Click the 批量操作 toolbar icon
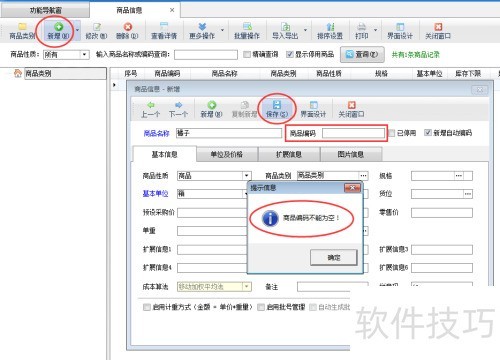 click(247, 31)
